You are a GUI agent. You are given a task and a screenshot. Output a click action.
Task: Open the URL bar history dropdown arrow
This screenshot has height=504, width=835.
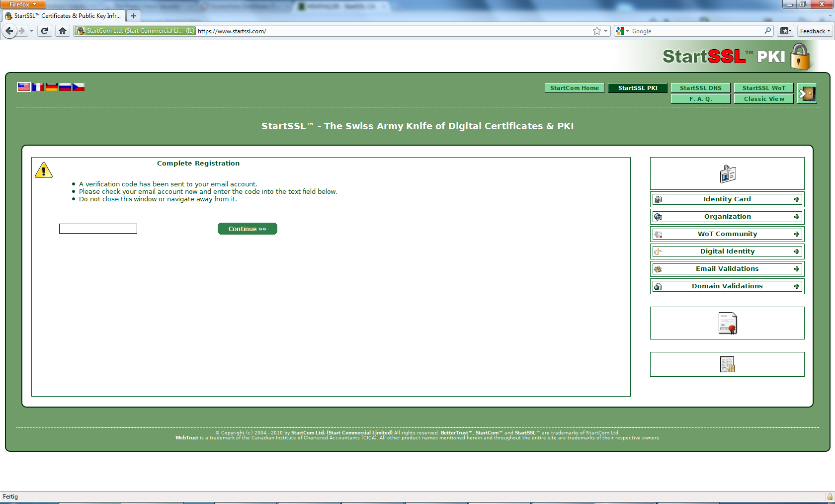coord(605,31)
